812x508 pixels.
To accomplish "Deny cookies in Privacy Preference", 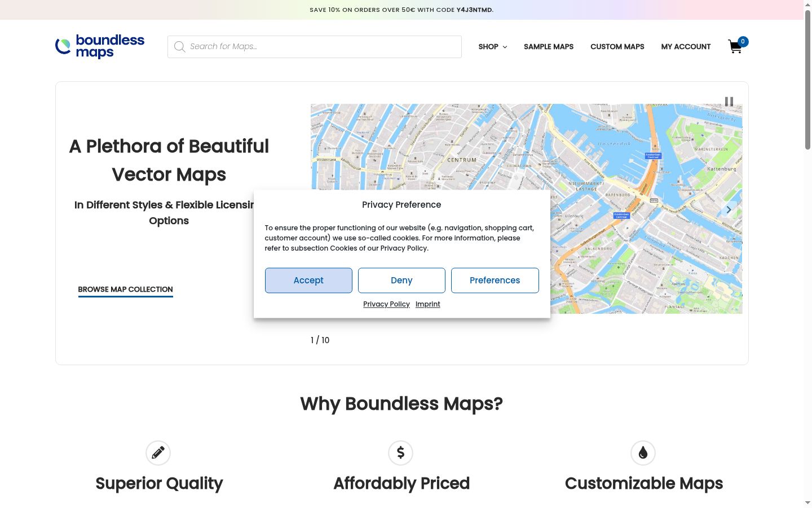I will pyautogui.click(x=401, y=281).
